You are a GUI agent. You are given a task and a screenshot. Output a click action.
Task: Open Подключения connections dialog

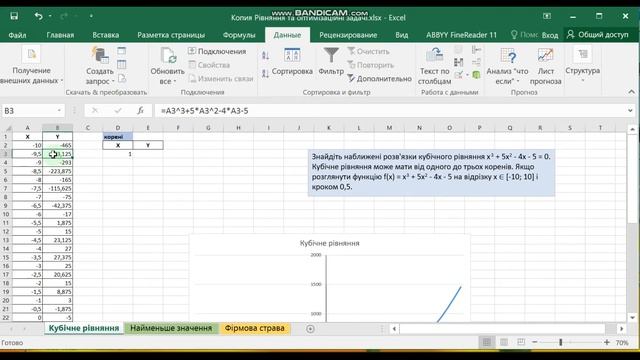click(x=217, y=51)
